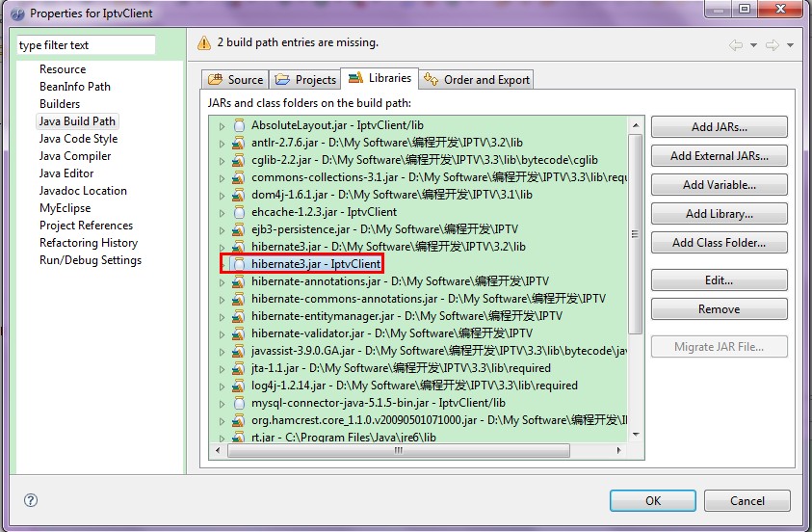
Task: Click the jar icon beside antlr-2.7.6.jar
Action: tap(239, 143)
